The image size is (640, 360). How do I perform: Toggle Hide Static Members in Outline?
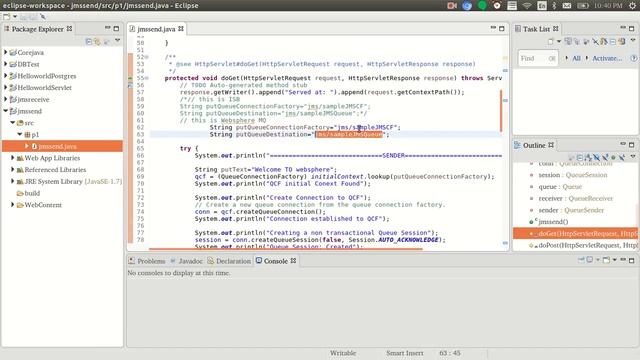(605, 157)
